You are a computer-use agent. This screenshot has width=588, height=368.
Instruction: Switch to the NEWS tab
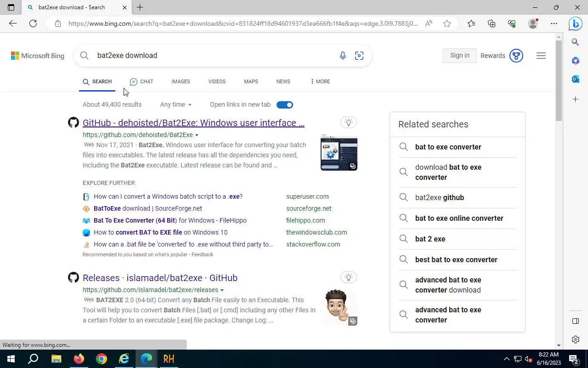point(283,81)
